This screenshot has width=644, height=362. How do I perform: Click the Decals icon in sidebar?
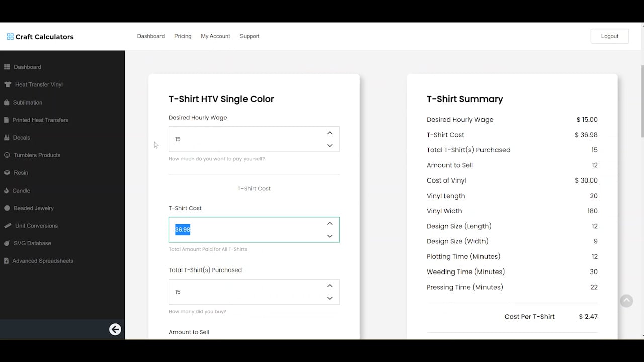pyautogui.click(x=7, y=137)
